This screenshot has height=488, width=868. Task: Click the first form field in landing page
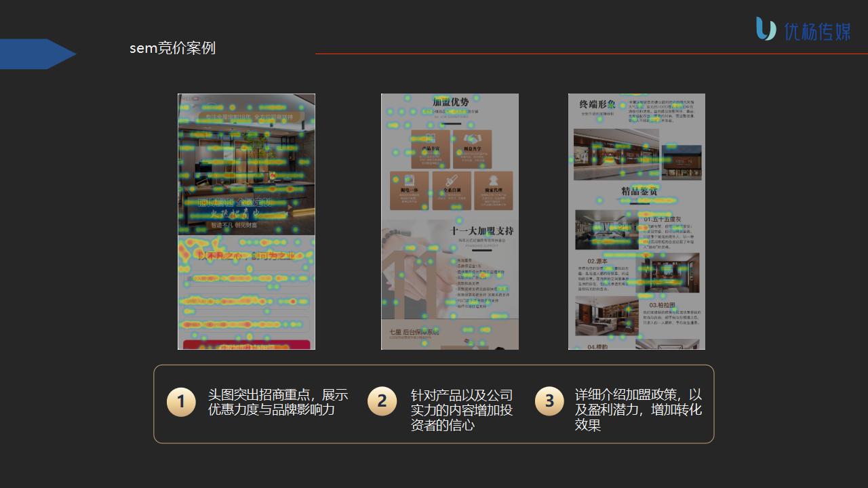pyautogui.click(x=246, y=279)
